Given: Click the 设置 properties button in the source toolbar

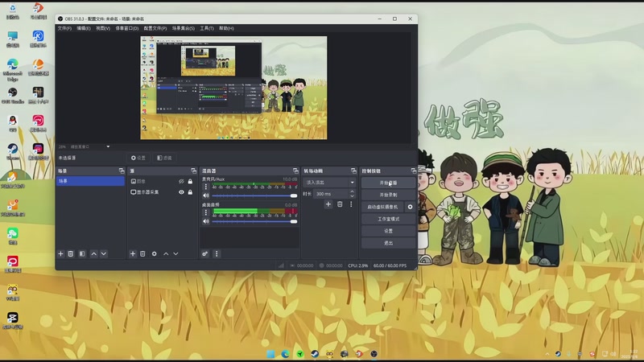Looking at the screenshot, I should click(x=138, y=158).
